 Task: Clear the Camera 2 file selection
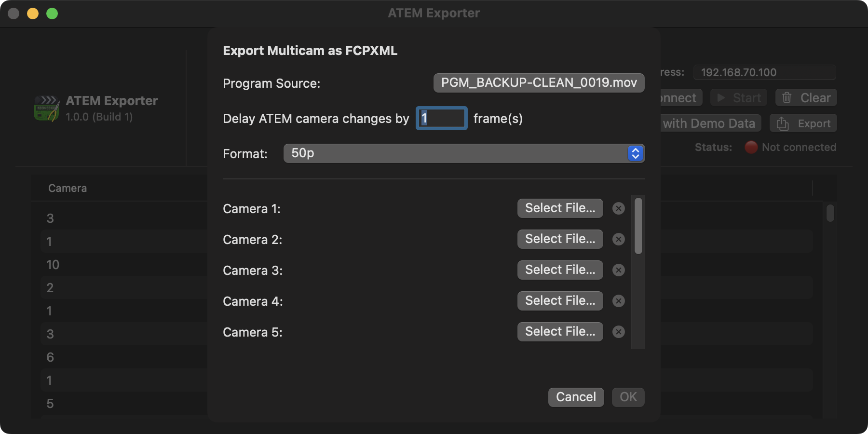pos(619,239)
